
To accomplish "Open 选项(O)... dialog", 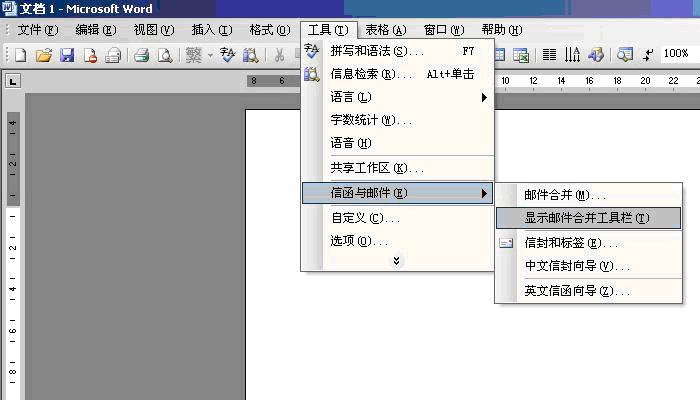I will (398, 241).
